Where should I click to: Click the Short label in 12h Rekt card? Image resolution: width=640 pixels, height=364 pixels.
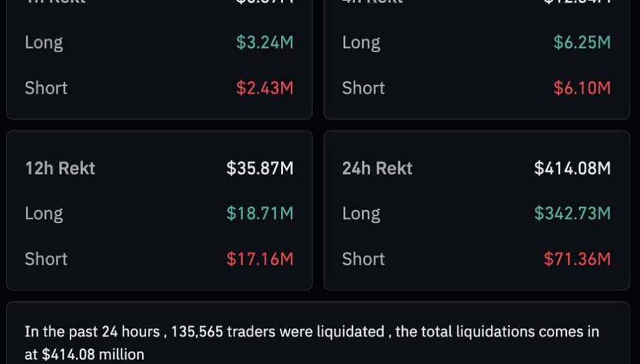coord(46,259)
